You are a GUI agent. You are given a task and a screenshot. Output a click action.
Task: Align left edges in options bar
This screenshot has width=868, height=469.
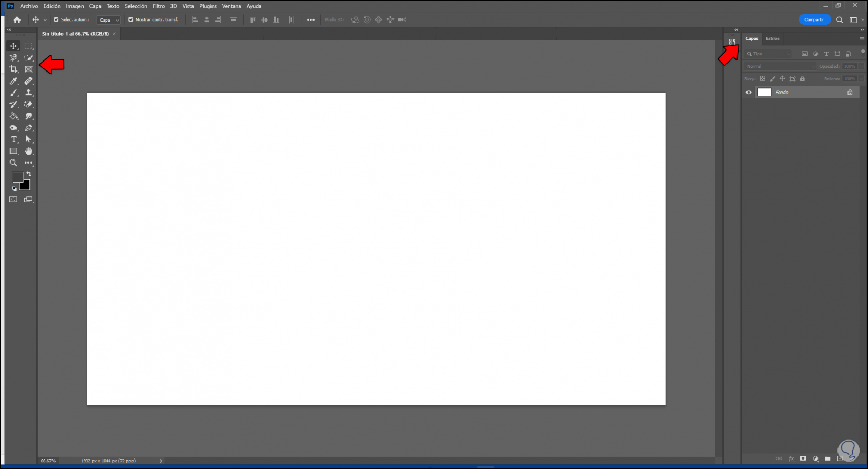coord(195,19)
